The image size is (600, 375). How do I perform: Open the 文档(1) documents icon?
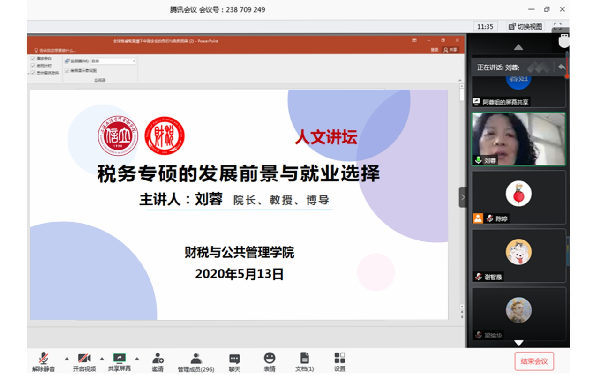[305, 362]
